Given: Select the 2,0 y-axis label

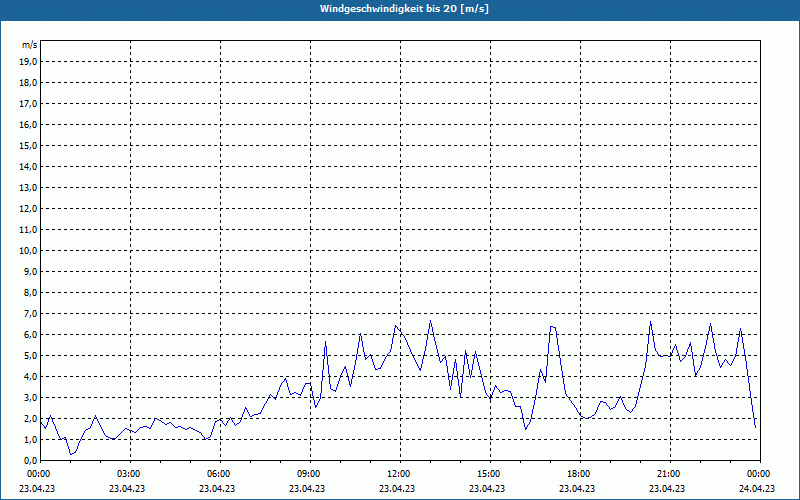Looking at the screenshot, I should click(30, 418).
